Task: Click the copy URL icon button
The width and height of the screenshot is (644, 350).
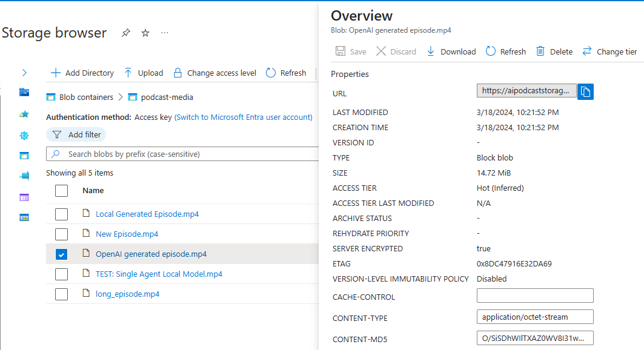Action: click(585, 91)
